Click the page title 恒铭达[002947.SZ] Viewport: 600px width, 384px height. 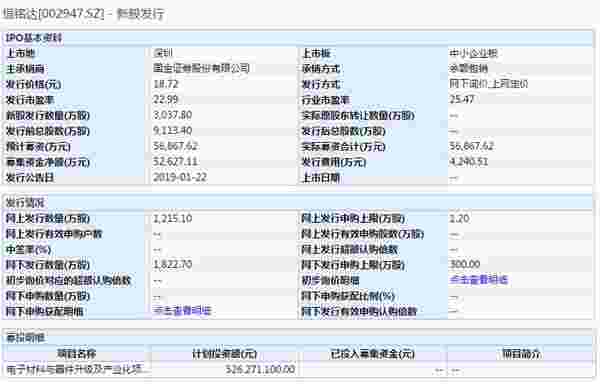(53, 14)
